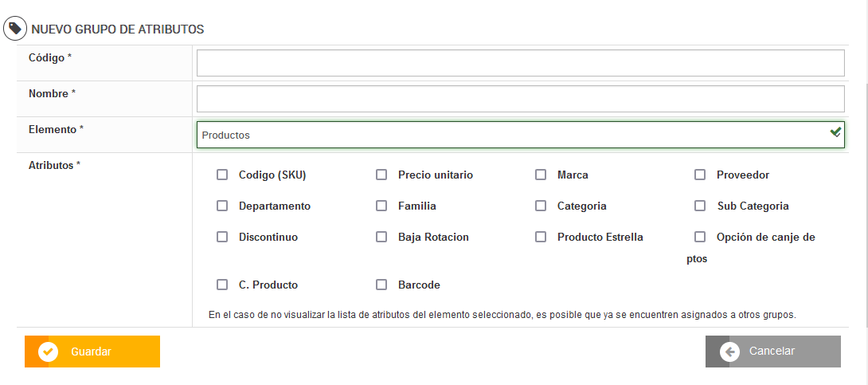
Task: Click the tag icon beside the form title
Action: click(x=15, y=29)
